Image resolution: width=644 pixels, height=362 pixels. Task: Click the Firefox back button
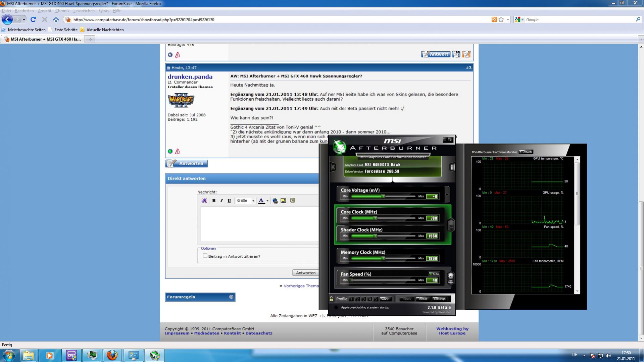(x=7, y=19)
